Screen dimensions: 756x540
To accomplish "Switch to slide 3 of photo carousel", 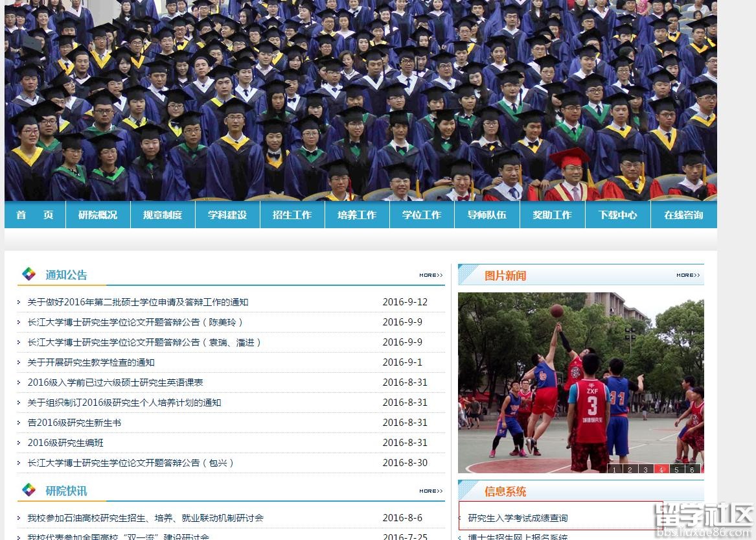I will [645, 469].
